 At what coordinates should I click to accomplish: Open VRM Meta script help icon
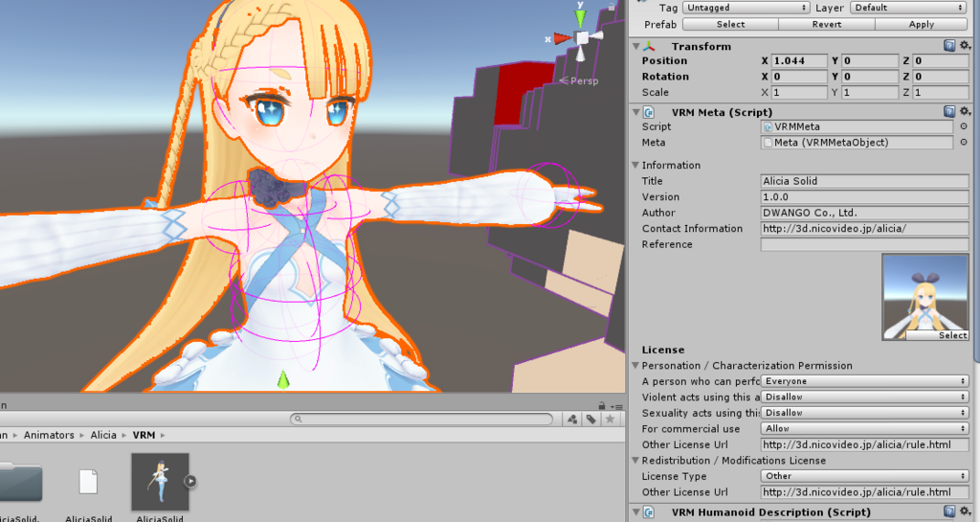pyautogui.click(x=948, y=112)
